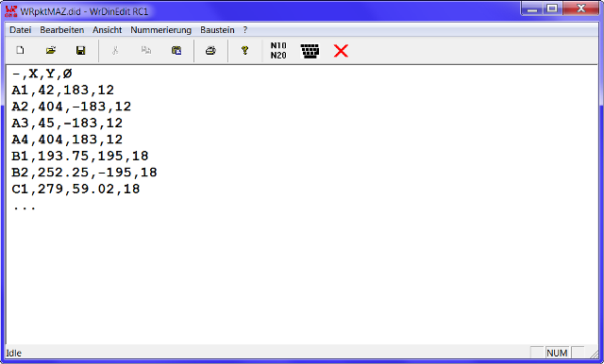Click the line B1,193.75,195,18
Screen dimensions: 604x364
coord(80,157)
